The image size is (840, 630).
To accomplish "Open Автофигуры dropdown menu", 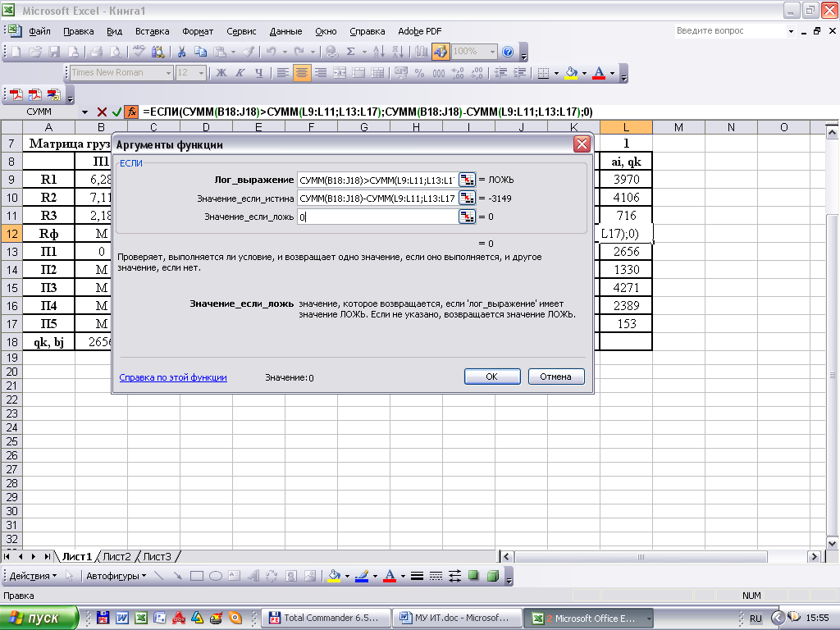I will [x=116, y=576].
